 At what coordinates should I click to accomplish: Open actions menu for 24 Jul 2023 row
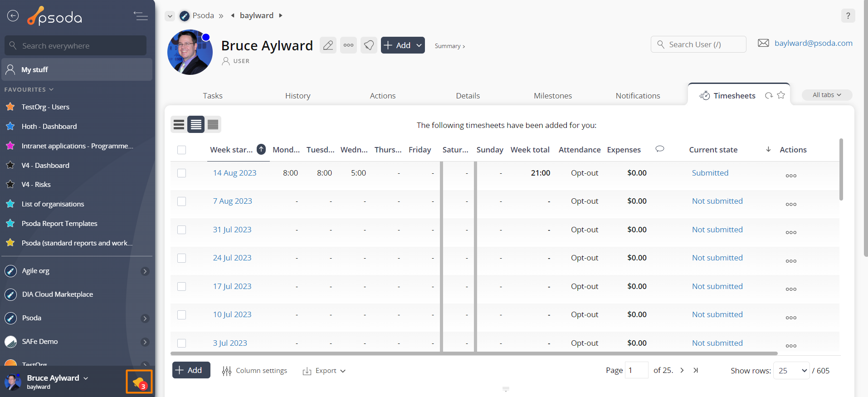791,261
